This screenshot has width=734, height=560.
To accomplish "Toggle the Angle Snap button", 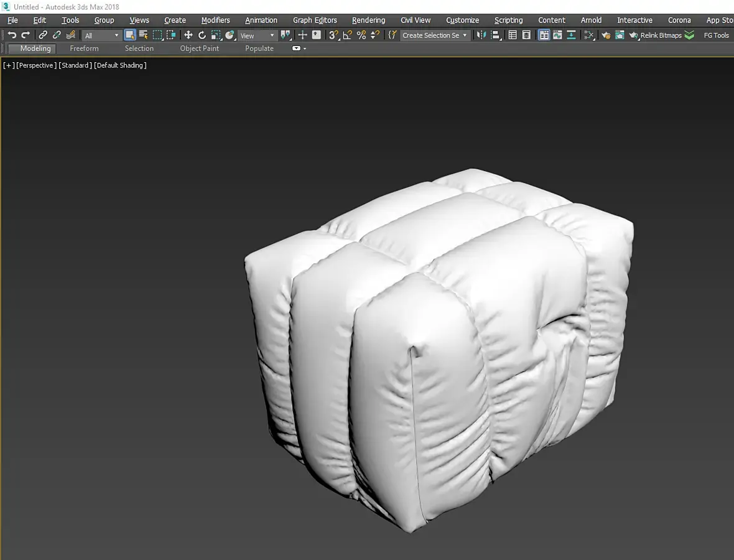I will [x=347, y=35].
